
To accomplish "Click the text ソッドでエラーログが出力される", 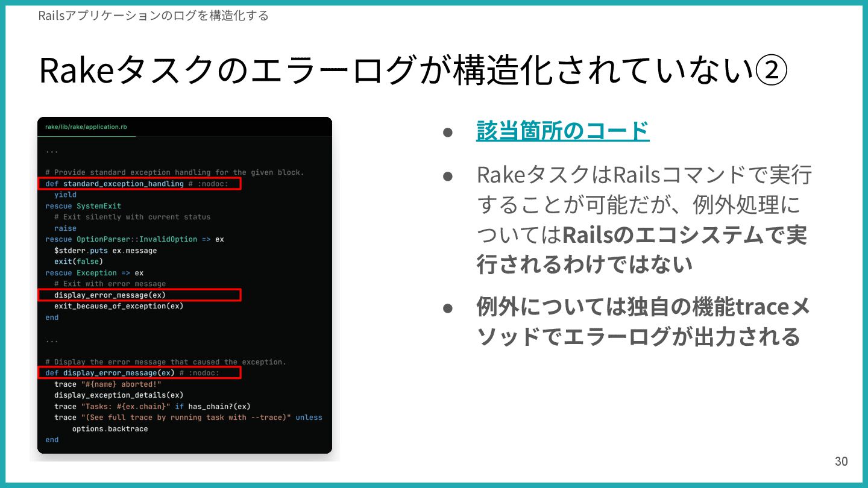I will (638, 336).
